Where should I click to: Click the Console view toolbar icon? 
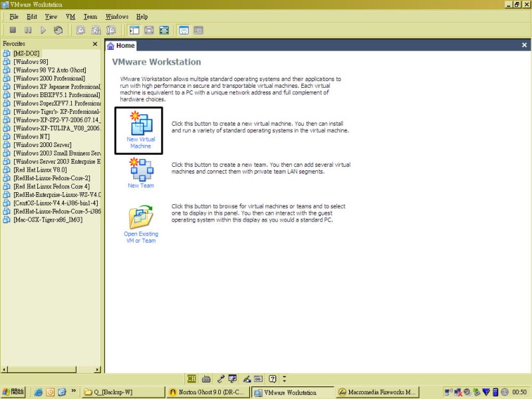tap(198, 30)
